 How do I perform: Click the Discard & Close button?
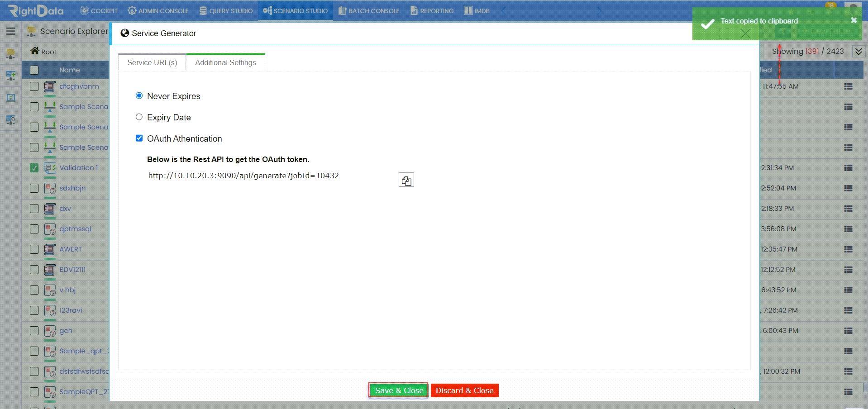(464, 390)
